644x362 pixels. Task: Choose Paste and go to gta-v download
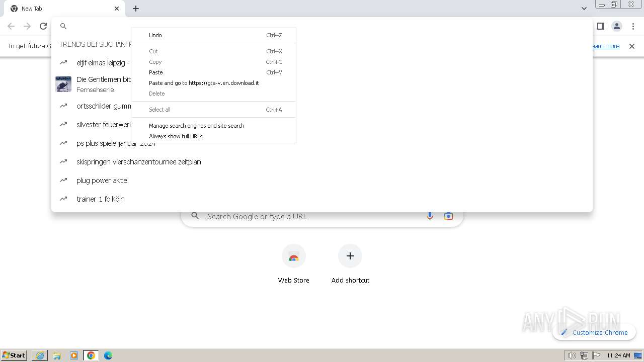pyautogui.click(x=213, y=83)
